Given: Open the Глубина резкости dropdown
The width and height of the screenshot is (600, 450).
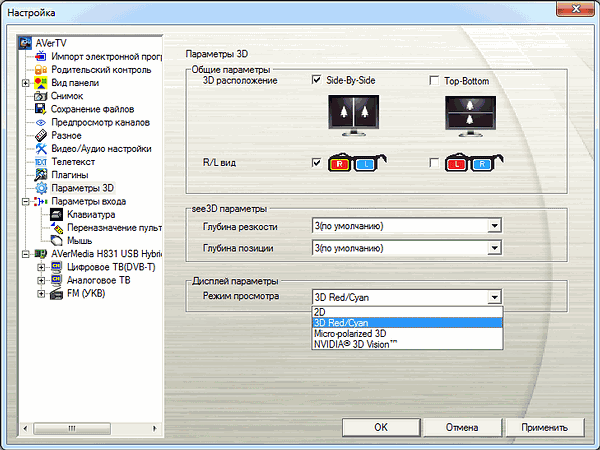Looking at the screenshot, I should 406,226.
